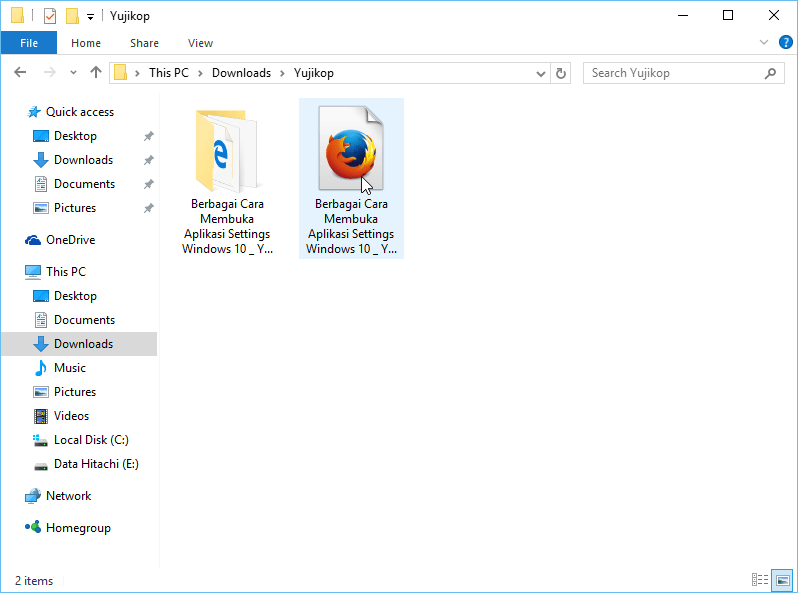Viewport: 798px width, 593px height.
Task: Switch to the Home ribbon tab
Action: tap(86, 43)
